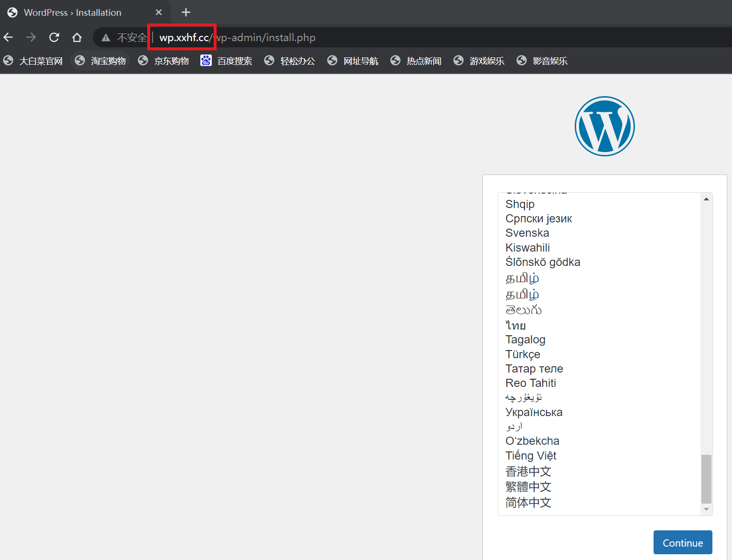Viewport: 732px width, 560px height.
Task: Select Türkçe language
Action: [x=599, y=354]
